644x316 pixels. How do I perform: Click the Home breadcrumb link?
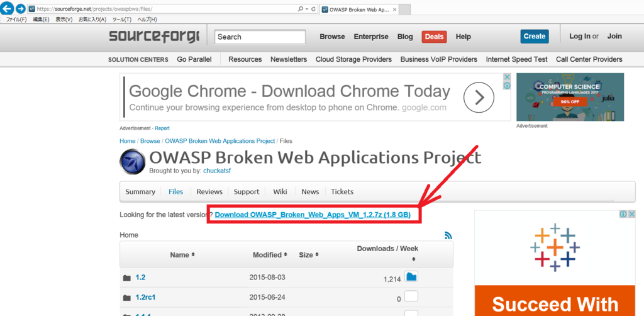coord(127,141)
